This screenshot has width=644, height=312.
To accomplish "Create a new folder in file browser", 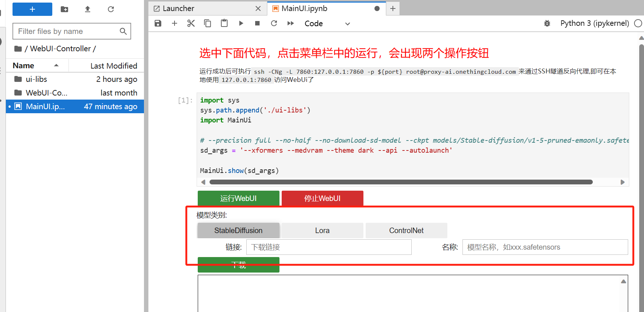I will pyautogui.click(x=64, y=9).
